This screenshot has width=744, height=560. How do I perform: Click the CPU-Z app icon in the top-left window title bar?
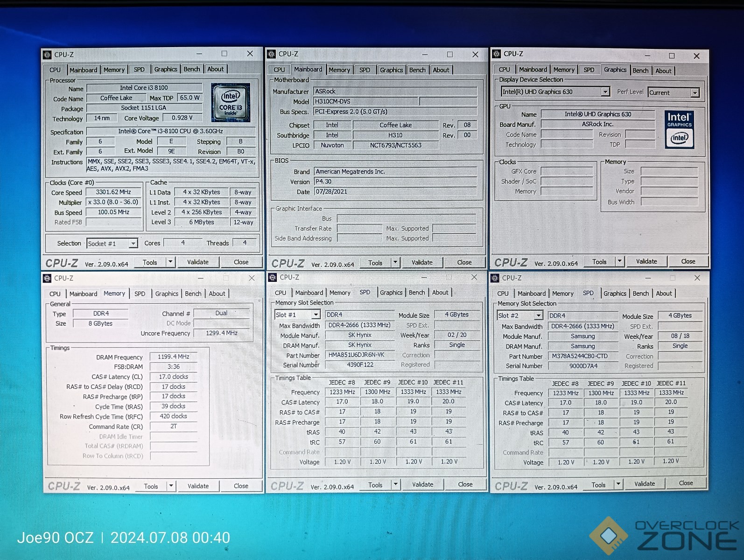[x=47, y=55]
